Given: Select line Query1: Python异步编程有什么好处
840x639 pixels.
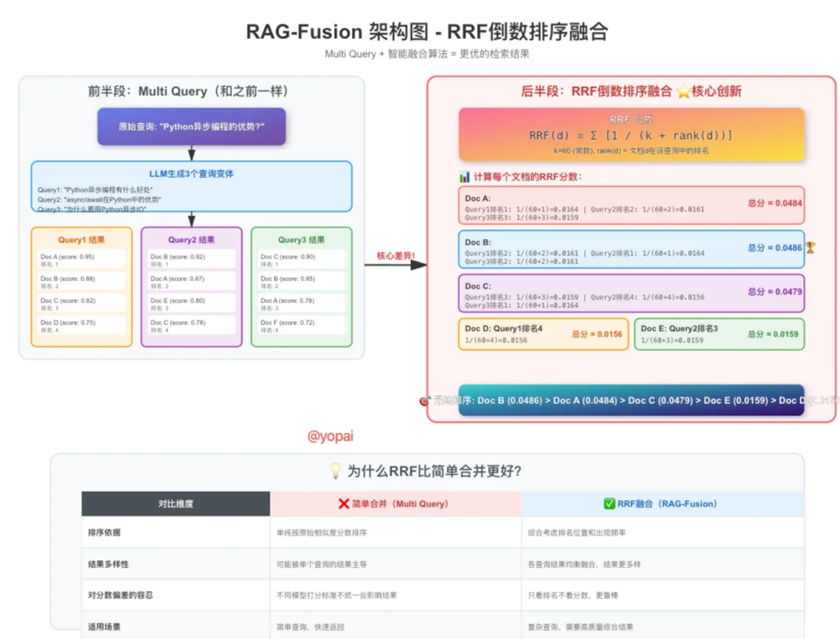Looking at the screenshot, I should point(95,189).
